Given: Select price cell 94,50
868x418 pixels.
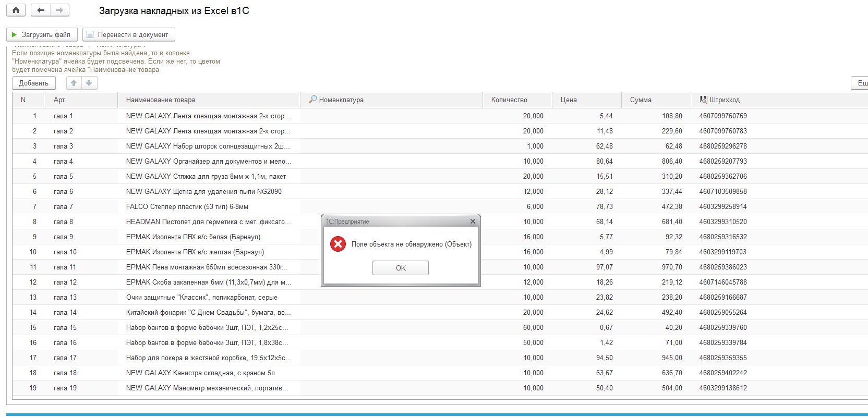Looking at the screenshot, I should coord(586,358).
